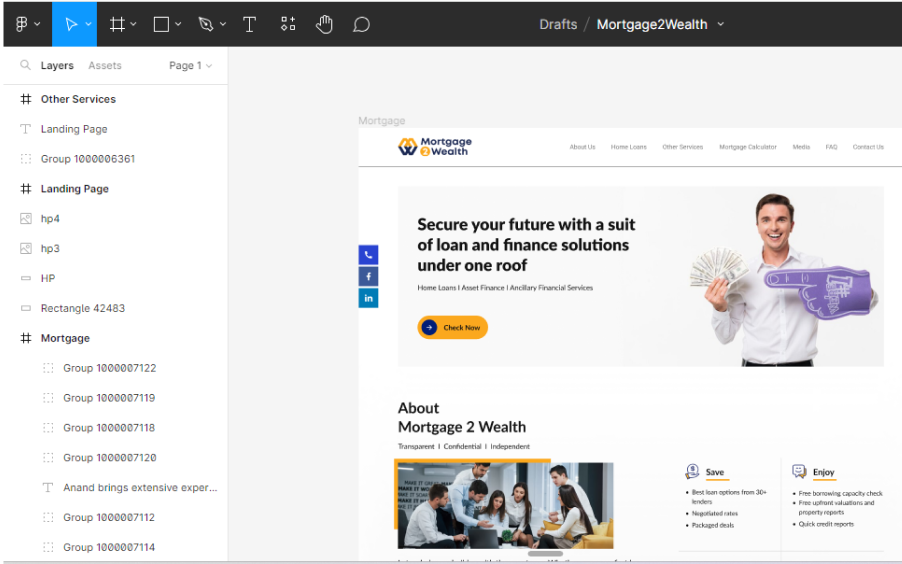The height and width of the screenshot is (564, 902).
Task: Select the Other Services frame layer
Action: click(x=78, y=99)
